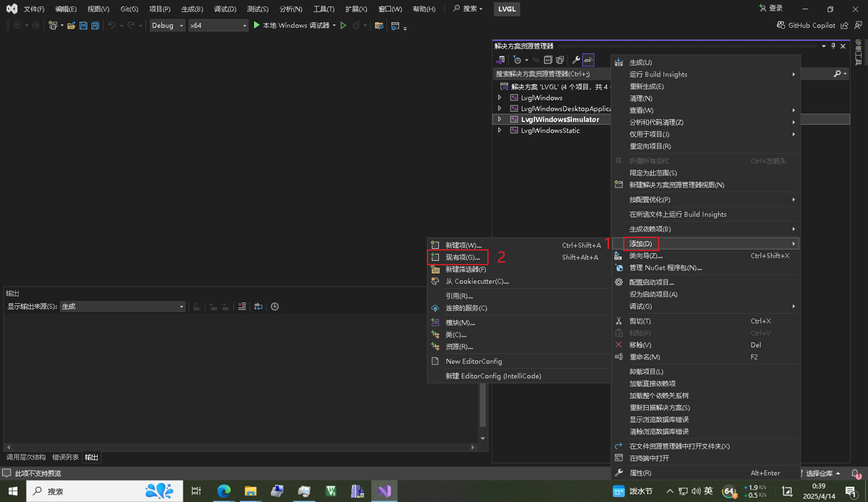The height and width of the screenshot is (502, 868).
Task: Choose 现有项(G)... in the Add submenu
Action: tap(519, 257)
